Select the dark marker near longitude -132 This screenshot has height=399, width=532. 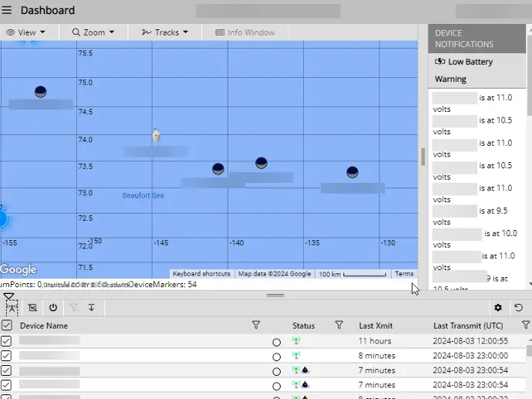(352, 172)
